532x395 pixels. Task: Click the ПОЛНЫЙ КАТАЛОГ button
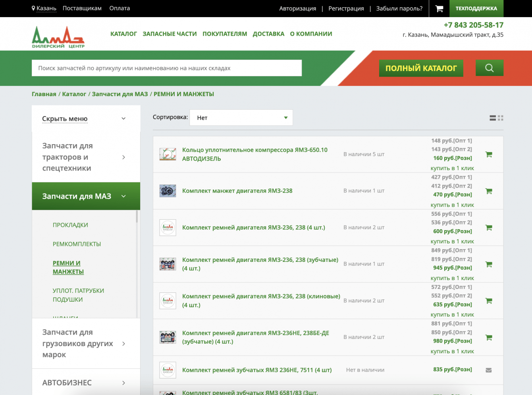click(x=421, y=68)
